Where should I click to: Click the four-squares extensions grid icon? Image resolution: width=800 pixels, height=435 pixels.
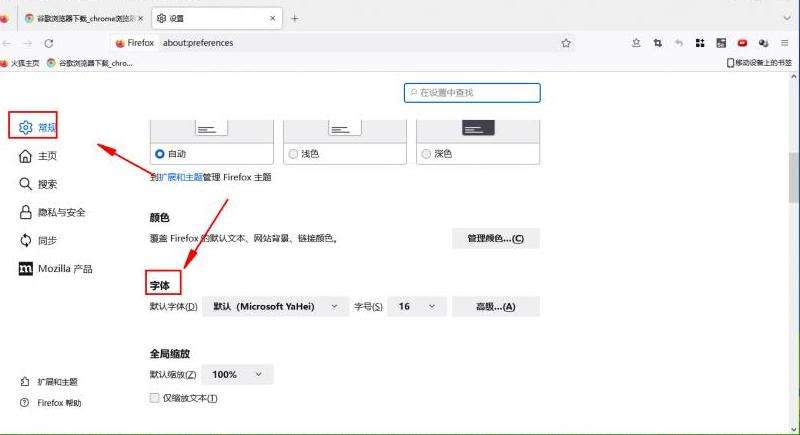(x=700, y=43)
